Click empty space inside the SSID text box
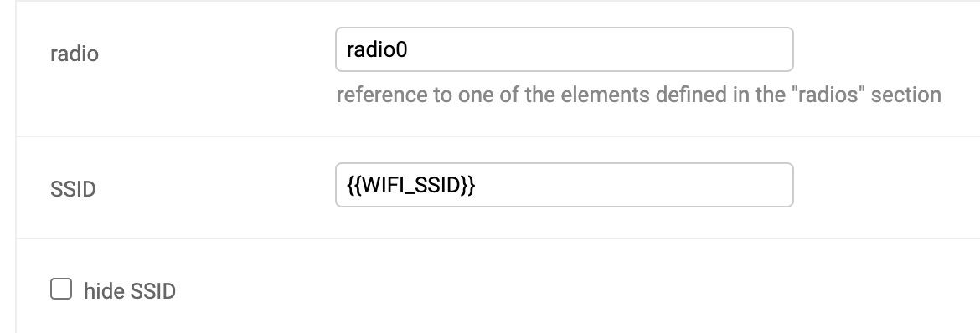 pyautogui.click(x=632, y=185)
